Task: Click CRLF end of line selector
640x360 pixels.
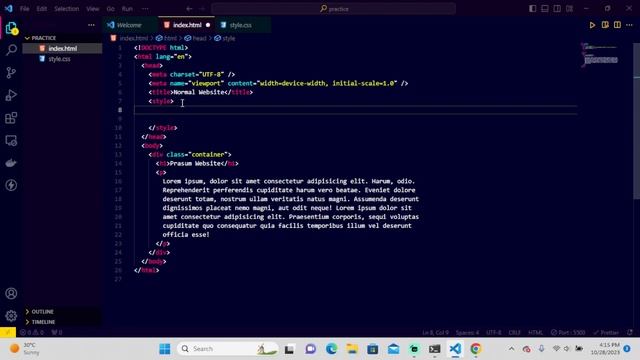Action: 514,332
